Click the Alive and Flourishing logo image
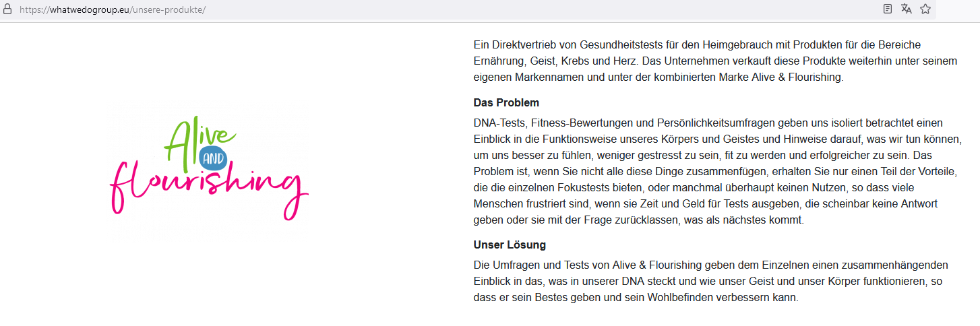 click(209, 169)
